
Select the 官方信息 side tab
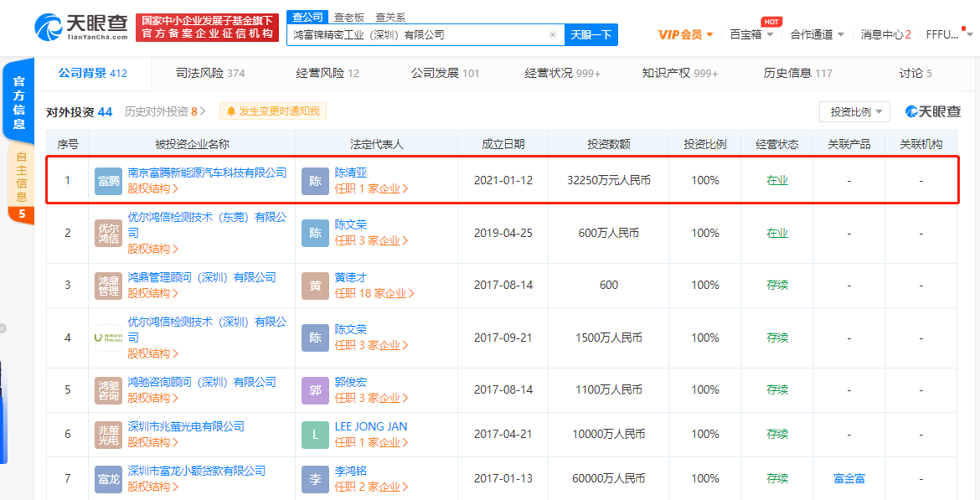(x=19, y=102)
